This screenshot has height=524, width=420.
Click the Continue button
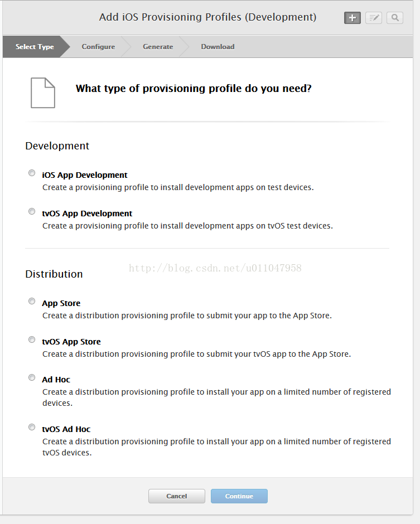tap(239, 496)
